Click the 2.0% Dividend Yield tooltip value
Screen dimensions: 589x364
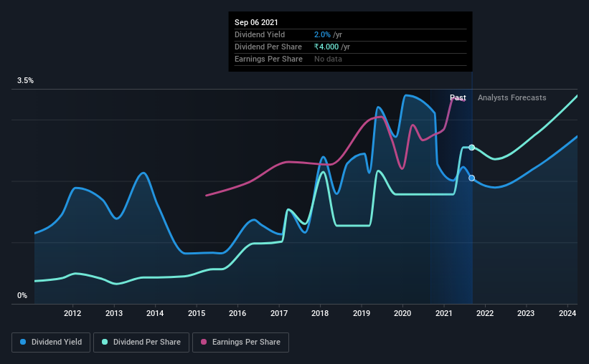[322, 34]
